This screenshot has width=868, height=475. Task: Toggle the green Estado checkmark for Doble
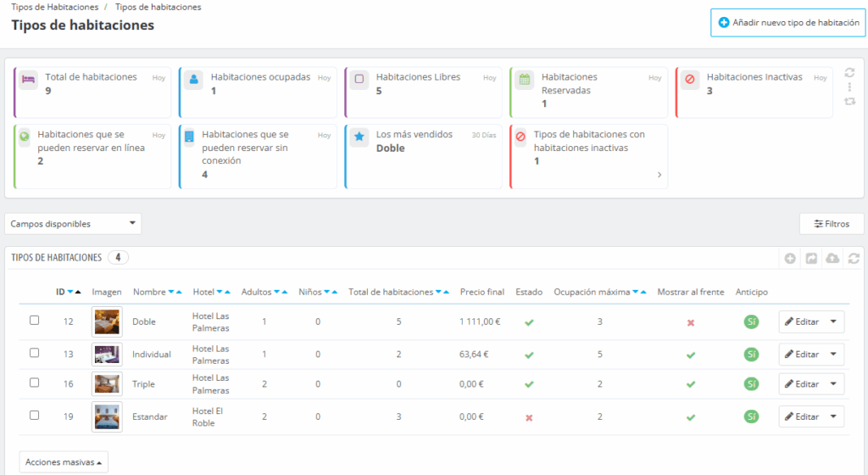click(529, 322)
